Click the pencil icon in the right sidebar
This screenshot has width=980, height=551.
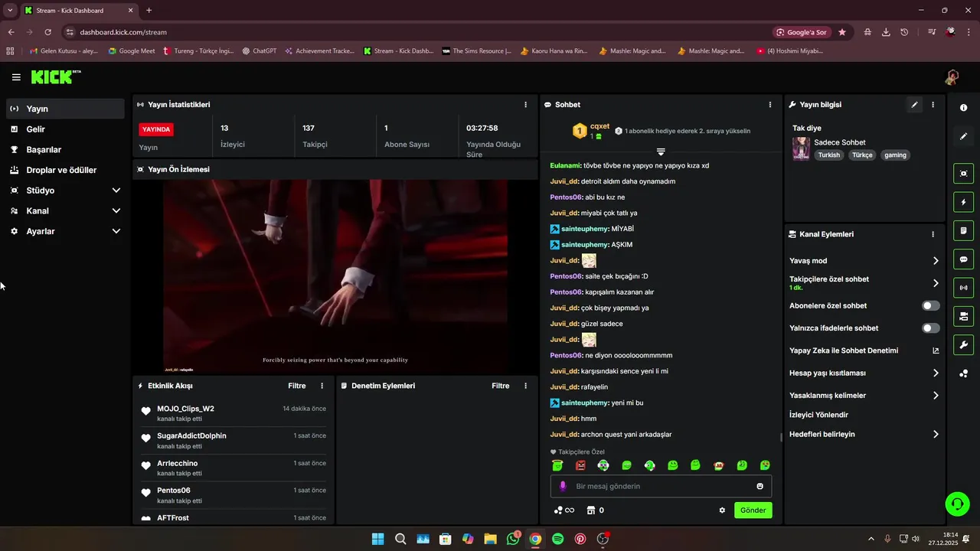click(964, 136)
